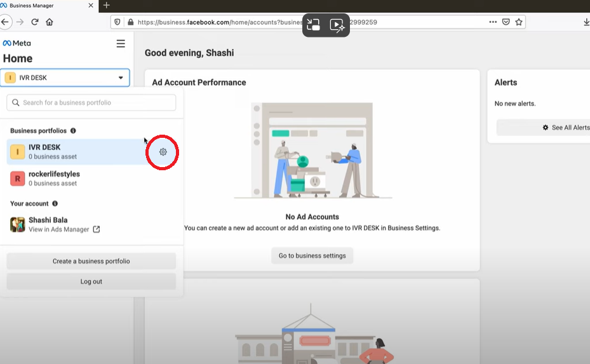Click the shield tracking protection icon

pyautogui.click(x=117, y=22)
